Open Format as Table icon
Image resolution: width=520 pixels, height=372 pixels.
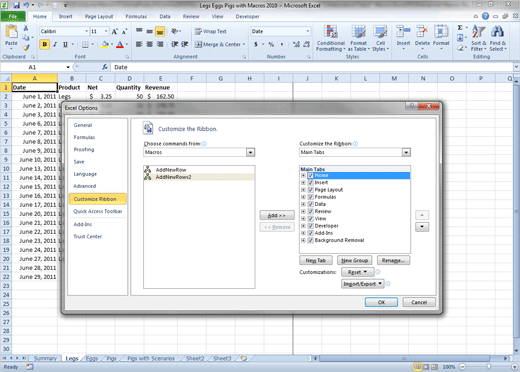click(359, 32)
